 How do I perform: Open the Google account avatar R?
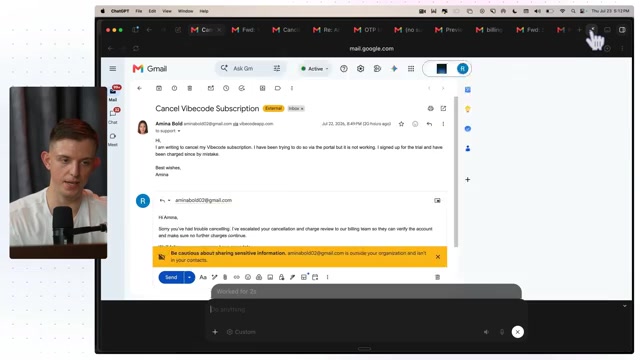pos(462,69)
